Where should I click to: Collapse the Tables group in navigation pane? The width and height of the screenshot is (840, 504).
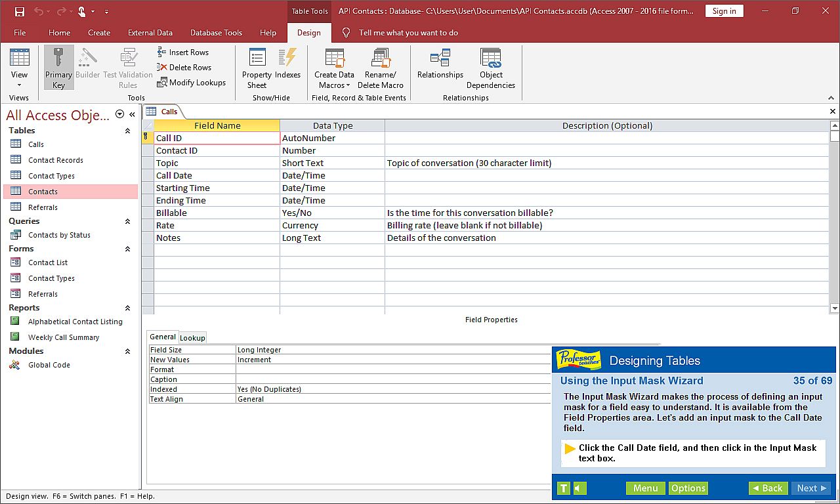(127, 131)
